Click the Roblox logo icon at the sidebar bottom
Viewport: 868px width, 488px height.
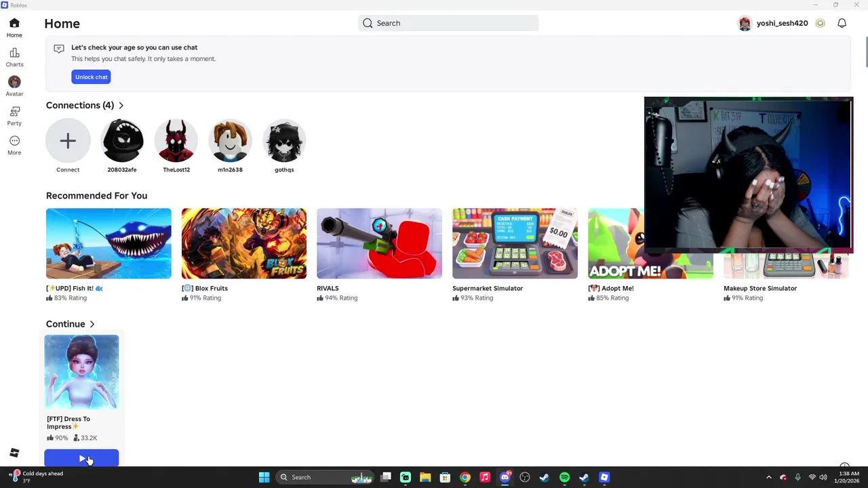[x=14, y=453]
